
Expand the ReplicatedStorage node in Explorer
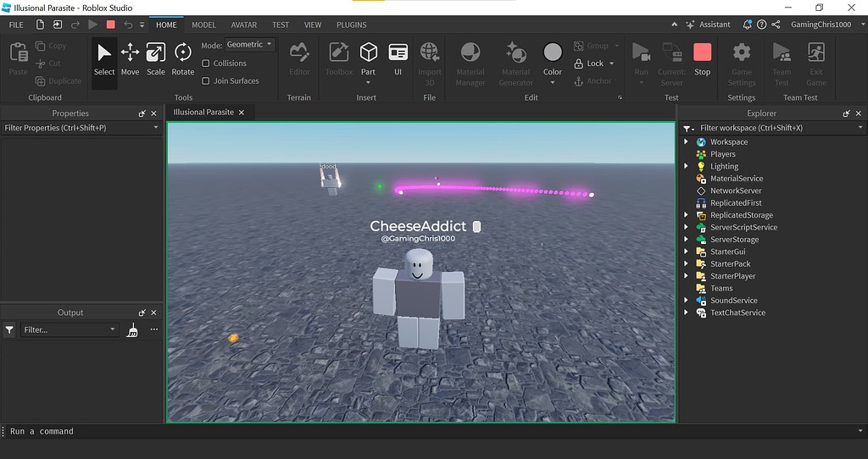(686, 215)
